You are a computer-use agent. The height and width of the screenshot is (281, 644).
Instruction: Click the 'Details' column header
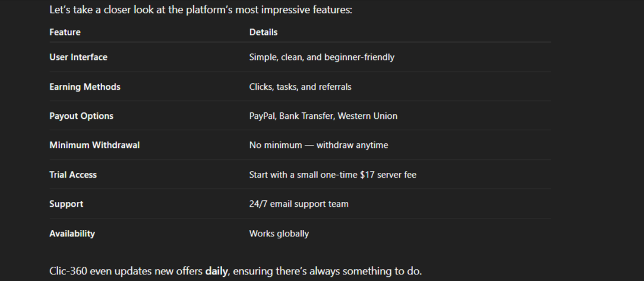263,32
